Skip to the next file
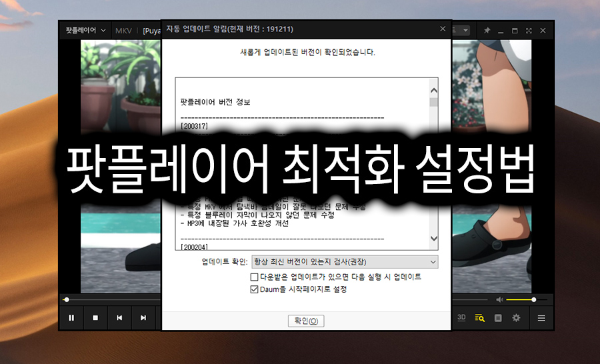Image resolution: width=600 pixels, height=364 pixels. click(x=143, y=318)
